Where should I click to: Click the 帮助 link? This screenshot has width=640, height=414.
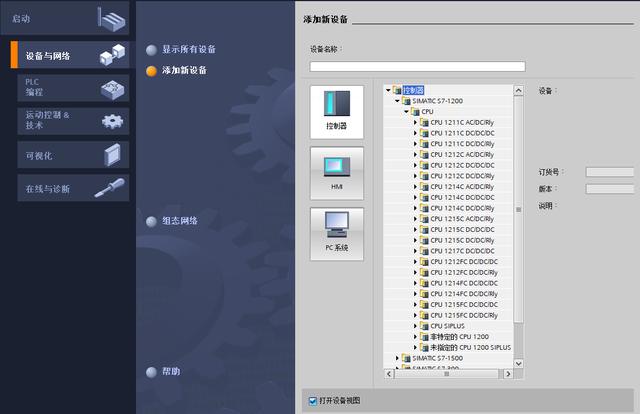coord(171,372)
